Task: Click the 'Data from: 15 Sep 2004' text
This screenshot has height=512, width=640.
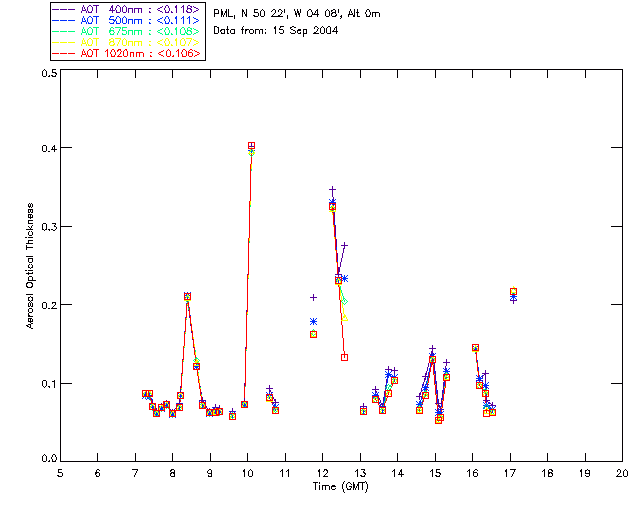Action: point(275,31)
